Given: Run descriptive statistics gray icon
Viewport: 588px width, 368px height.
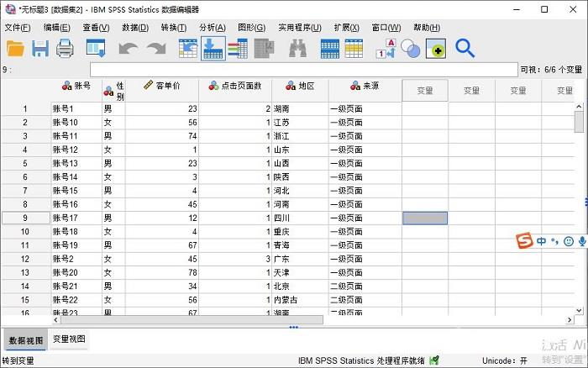Looking at the screenshot, I should click(265, 49).
